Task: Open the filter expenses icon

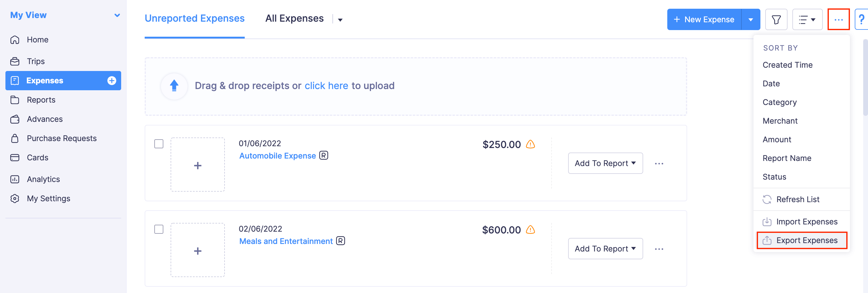Action: [x=776, y=19]
